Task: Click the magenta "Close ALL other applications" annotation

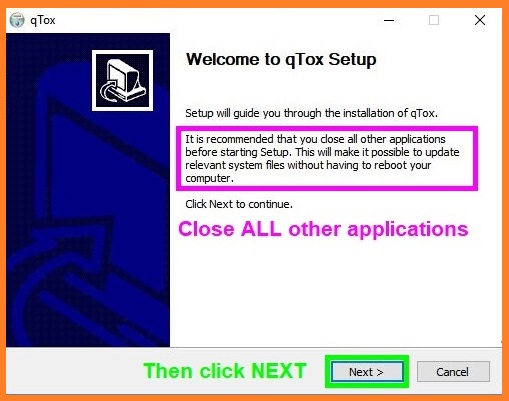Action: pos(323,229)
